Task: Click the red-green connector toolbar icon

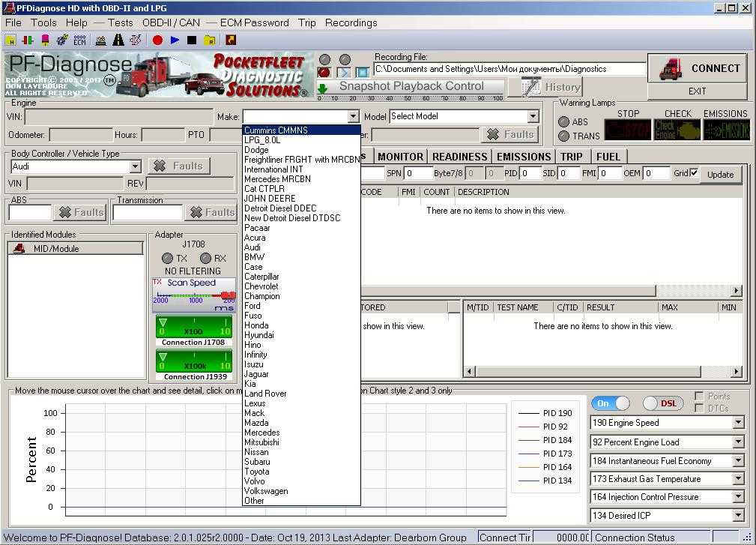Action: click(28, 40)
